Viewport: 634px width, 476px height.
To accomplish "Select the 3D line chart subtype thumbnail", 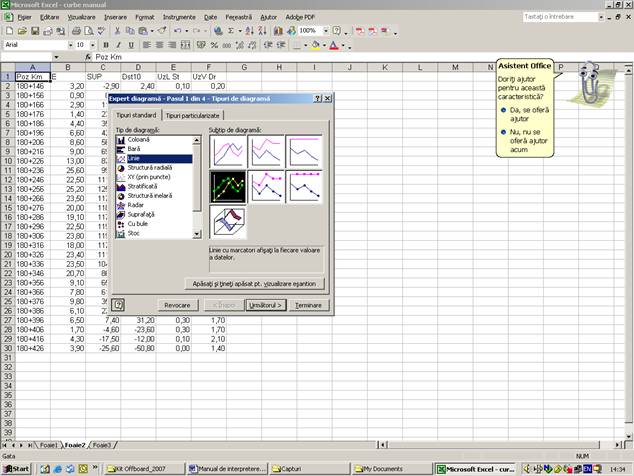I will tap(231, 222).
